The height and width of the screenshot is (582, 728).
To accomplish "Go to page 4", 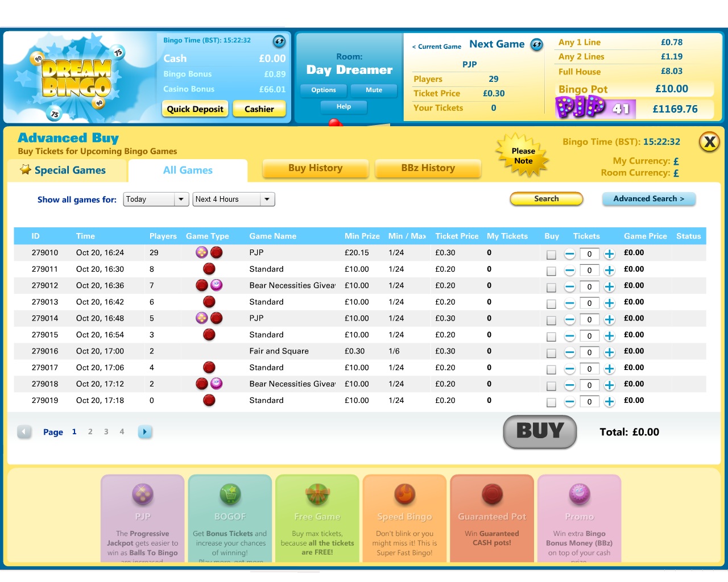I will click(x=122, y=432).
